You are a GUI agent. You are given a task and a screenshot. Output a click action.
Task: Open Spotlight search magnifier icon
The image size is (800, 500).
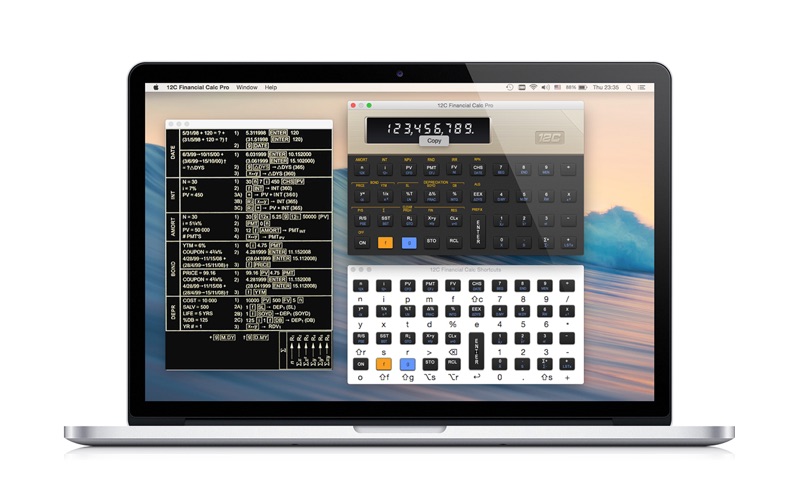pyautogui.click(x=629, y=88)
